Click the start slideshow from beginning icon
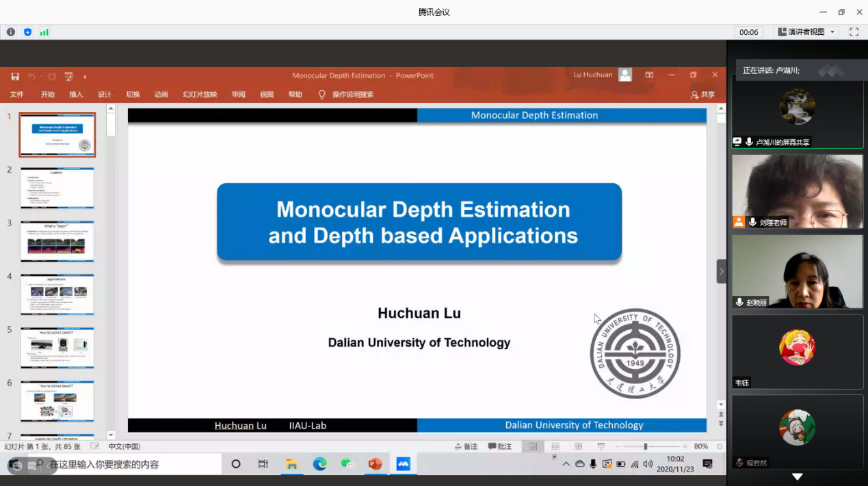The height and width of the screenshot is (486, 868). 68,77
